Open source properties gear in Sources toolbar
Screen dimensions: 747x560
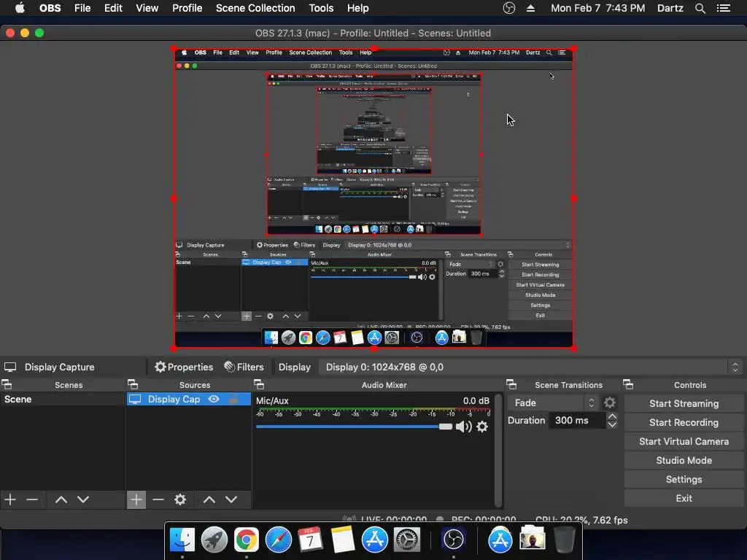point(180,499)
